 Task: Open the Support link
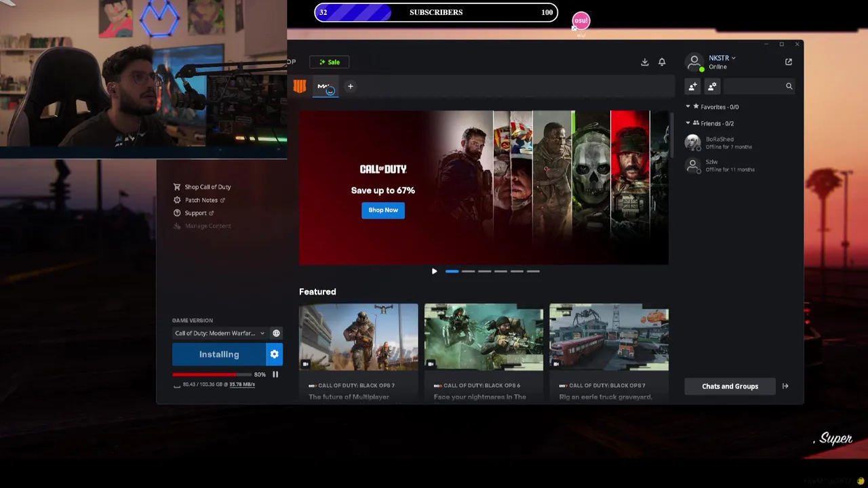pyautogui.click(x=194, y=213)
